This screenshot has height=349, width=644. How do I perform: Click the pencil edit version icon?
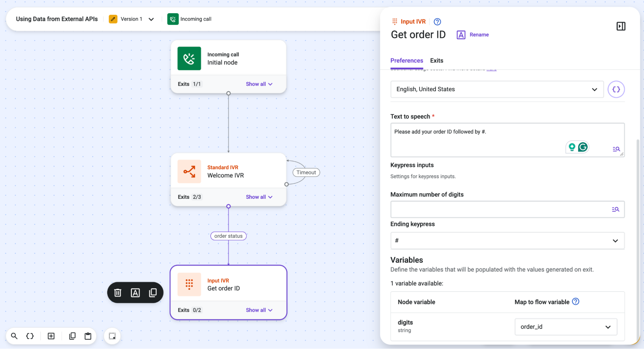(x=113, y=19)
